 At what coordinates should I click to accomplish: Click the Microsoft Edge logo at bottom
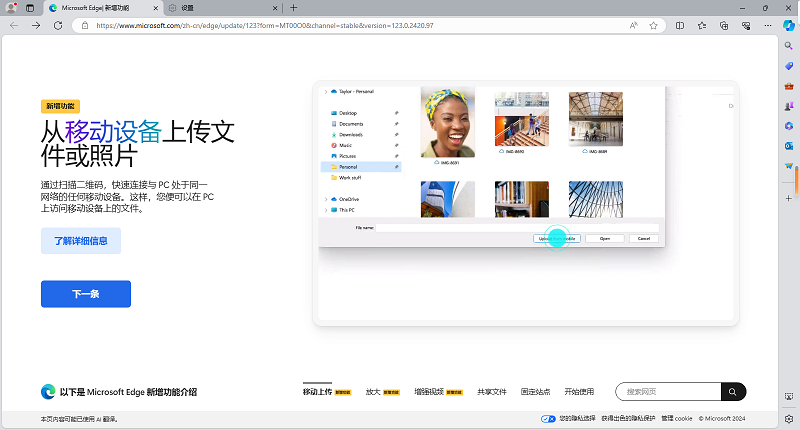(48, 392)
